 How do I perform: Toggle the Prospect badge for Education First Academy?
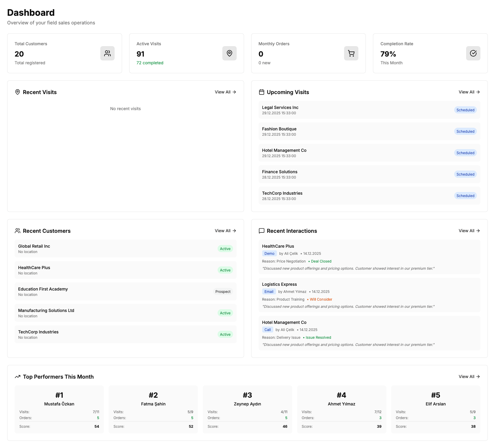[x=223, y=291]
